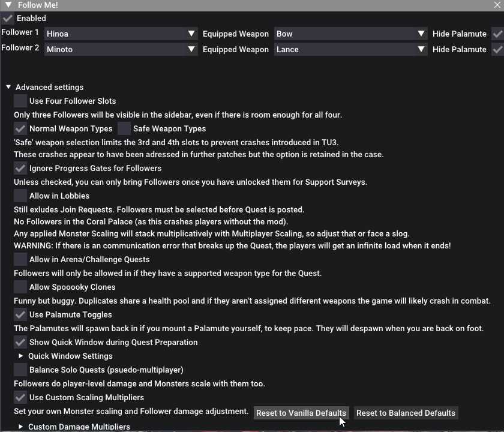
Task: Click the 'Any applied Monster Scaling' line
Action: [211, 233]
